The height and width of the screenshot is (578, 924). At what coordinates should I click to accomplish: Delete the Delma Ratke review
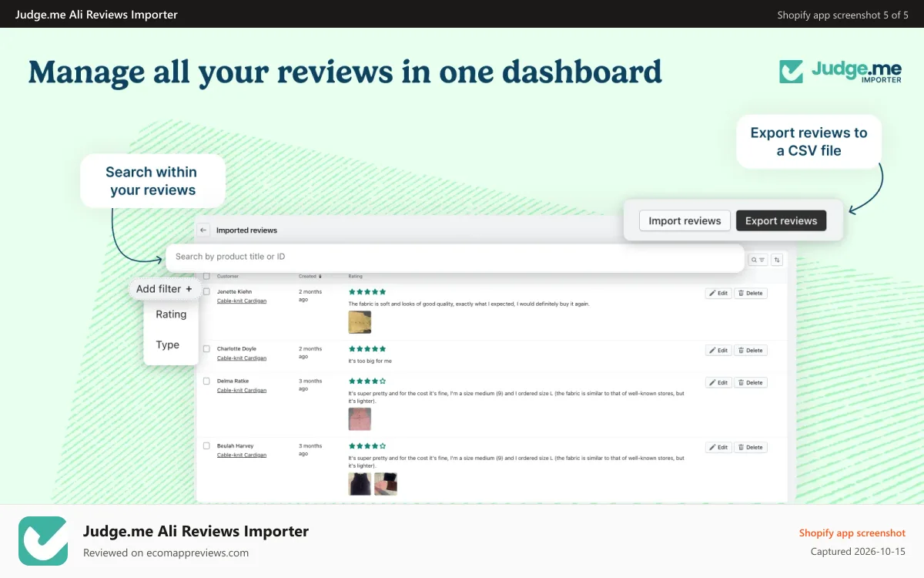(750, 383)
